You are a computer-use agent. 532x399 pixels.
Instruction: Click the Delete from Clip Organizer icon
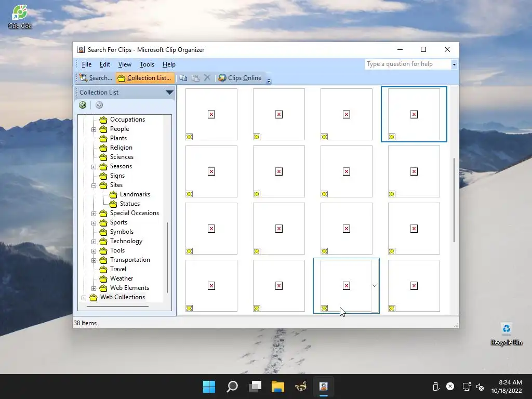pos(207,78)
